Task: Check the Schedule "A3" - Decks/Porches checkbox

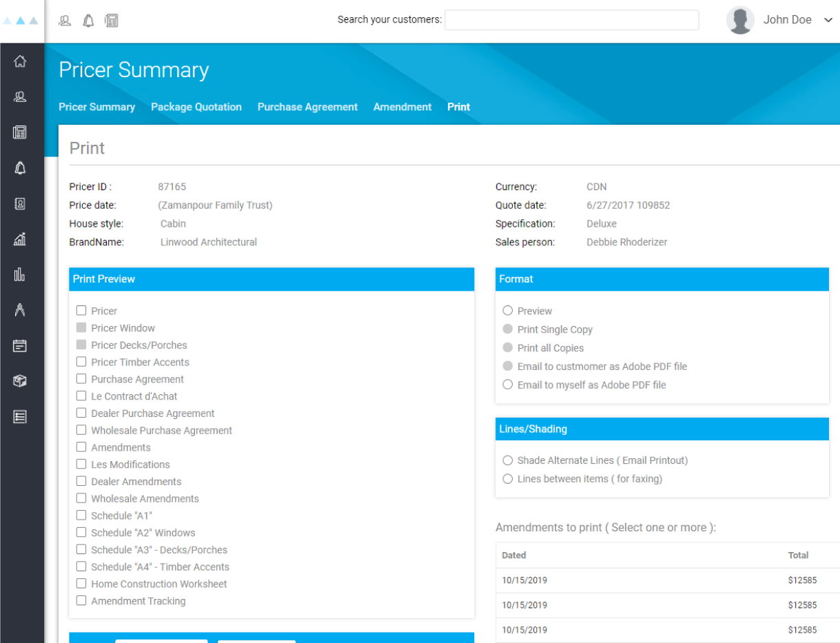Action: [x=81, y=549]
